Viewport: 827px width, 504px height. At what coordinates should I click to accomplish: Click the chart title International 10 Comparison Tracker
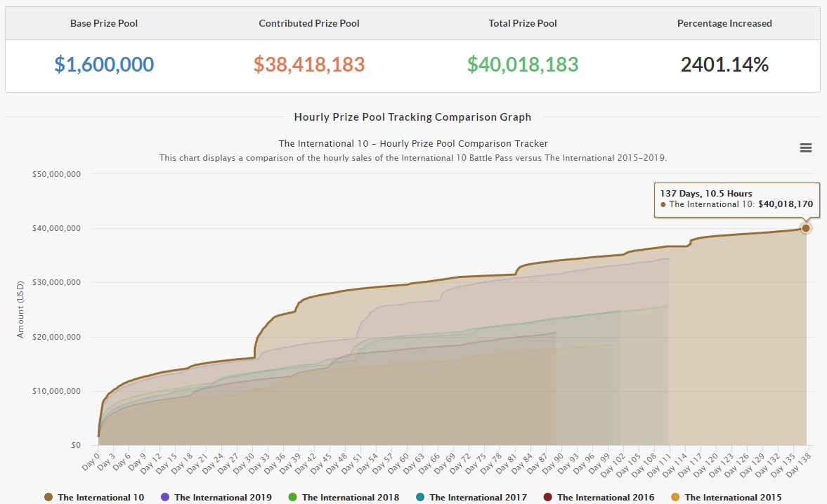(x=413, y=143)
